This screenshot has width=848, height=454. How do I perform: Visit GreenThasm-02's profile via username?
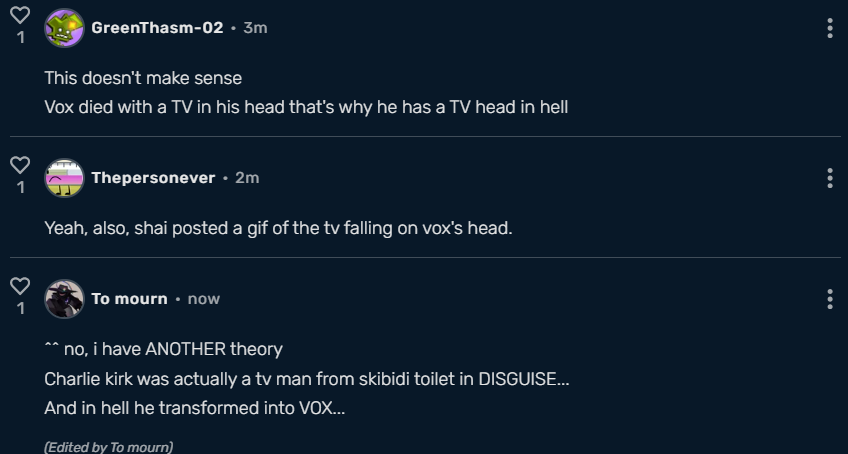click(x=157, y=28)
